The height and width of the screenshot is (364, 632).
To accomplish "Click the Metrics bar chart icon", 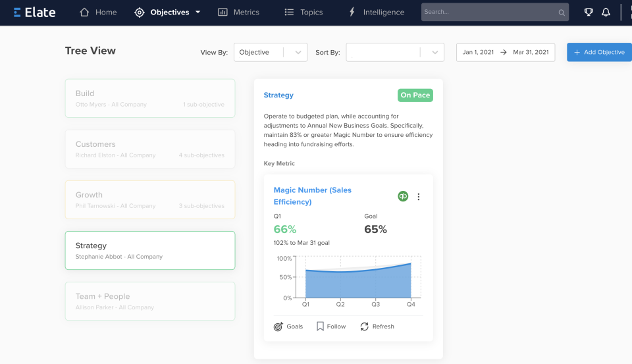I will [x=223, y=12].
